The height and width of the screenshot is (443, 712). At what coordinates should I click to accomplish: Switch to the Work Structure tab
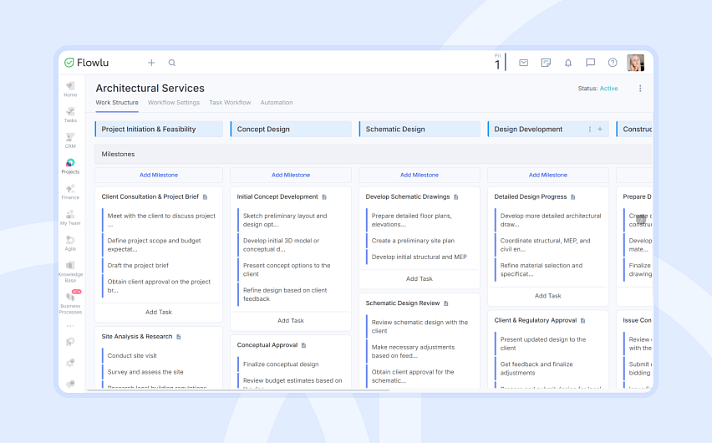[117, 103]
